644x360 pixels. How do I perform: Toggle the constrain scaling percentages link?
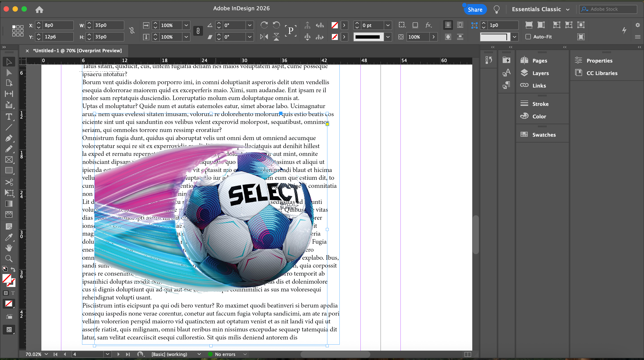coord(198,31)
